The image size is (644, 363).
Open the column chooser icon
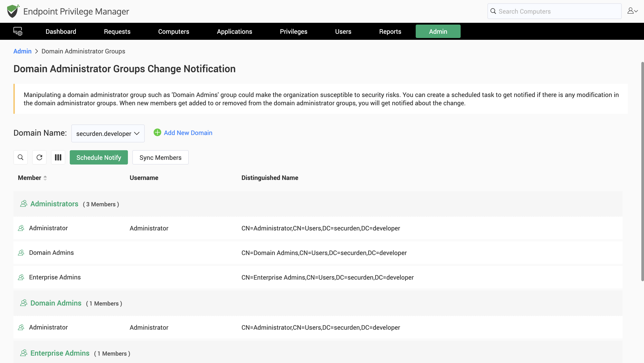click(x=58, y=157)
